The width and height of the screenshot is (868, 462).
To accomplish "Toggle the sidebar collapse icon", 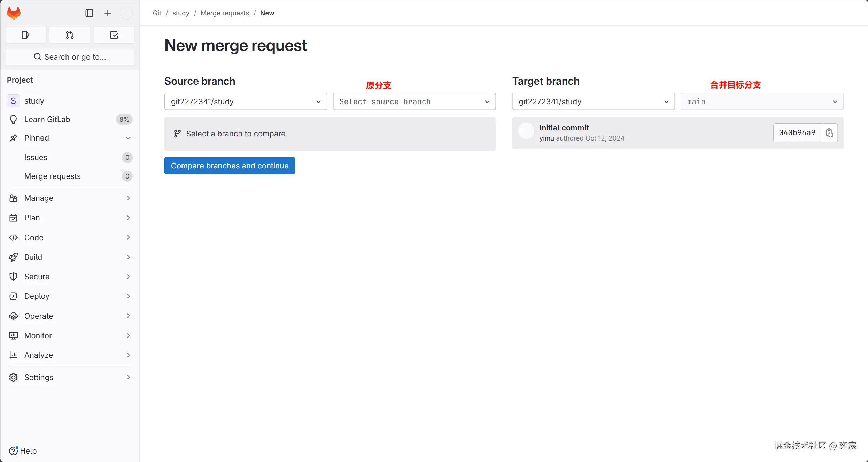I will (89, 13).
